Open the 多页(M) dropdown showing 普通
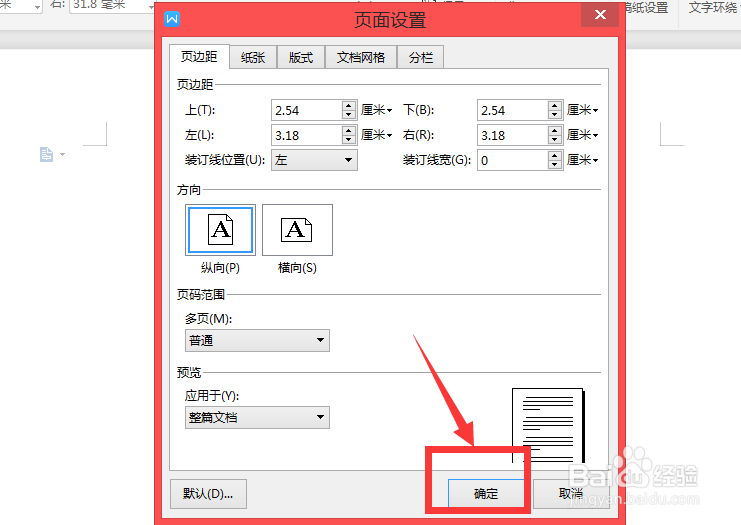This screenshot has width=741, height=525. 257,340
